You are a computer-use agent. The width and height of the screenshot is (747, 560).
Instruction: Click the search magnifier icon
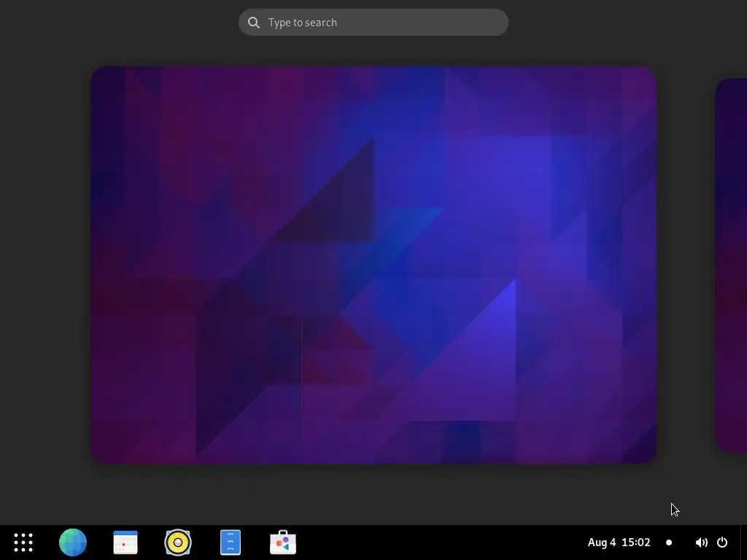click(x=254, y=23)
